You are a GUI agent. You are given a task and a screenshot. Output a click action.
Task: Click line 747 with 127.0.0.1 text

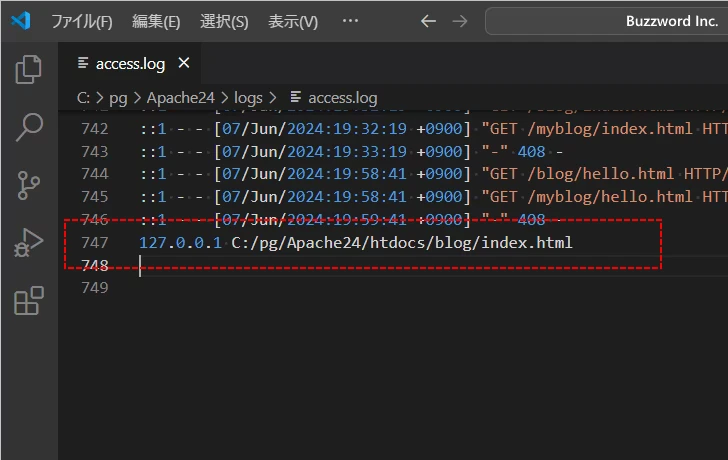(x=355, y=242)
